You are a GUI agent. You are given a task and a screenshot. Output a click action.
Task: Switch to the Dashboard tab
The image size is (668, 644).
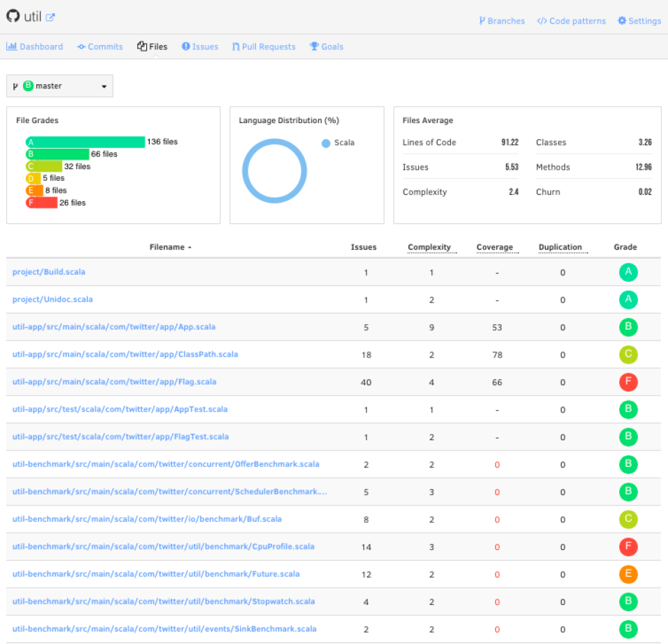(35, 47)
